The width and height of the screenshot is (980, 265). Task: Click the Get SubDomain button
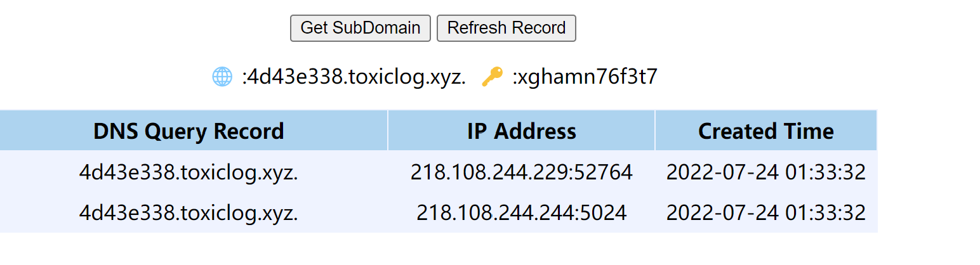click(x=361, y=28)
